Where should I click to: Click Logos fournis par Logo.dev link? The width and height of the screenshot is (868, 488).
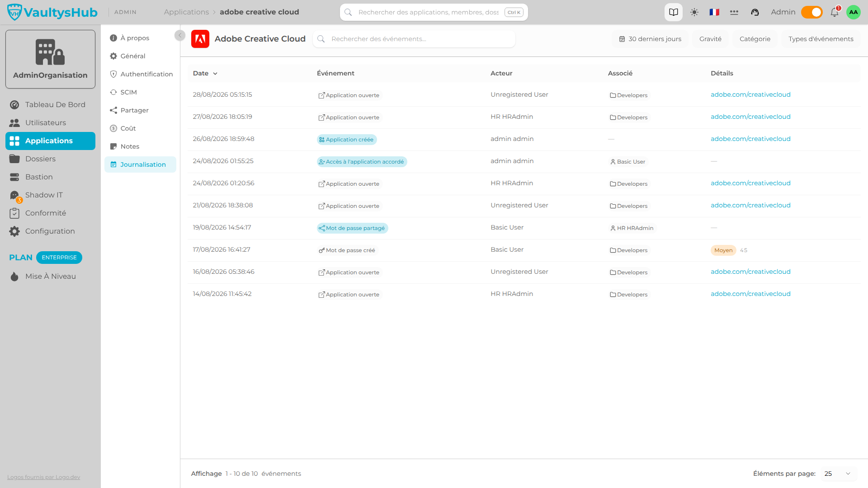[43, 477]
